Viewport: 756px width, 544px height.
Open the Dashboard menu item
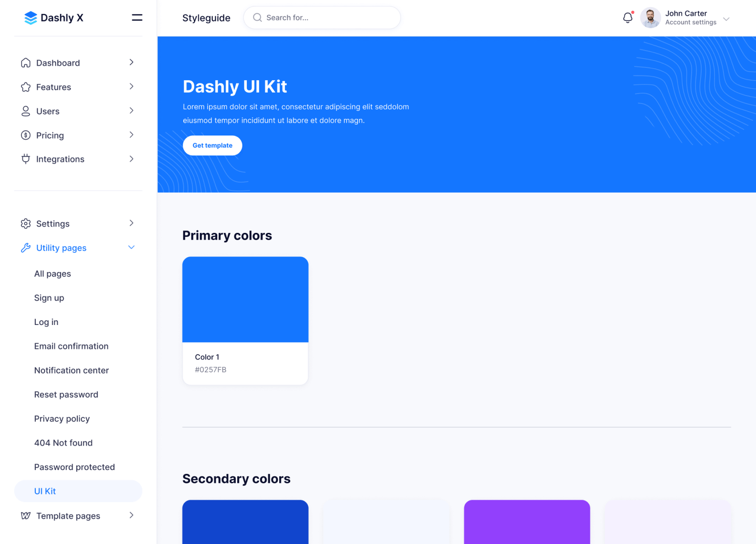point(78,63)
